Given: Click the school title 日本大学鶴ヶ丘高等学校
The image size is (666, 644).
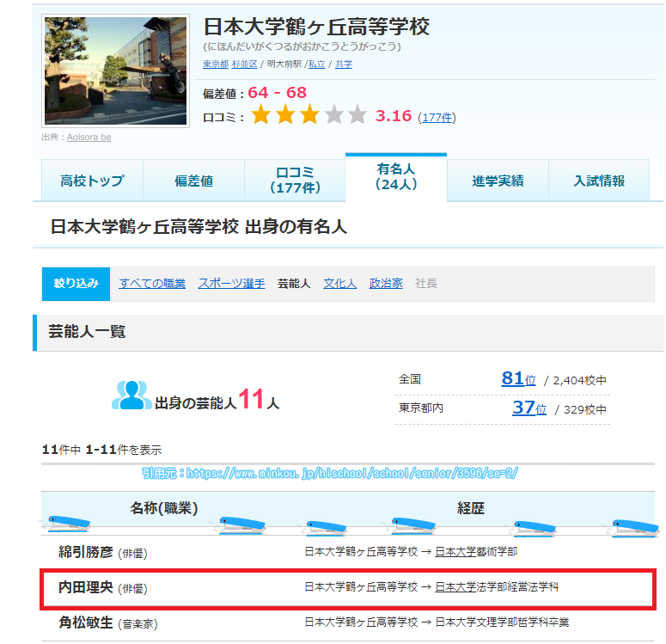Looking at the screenshot, I should pos(316,27).
